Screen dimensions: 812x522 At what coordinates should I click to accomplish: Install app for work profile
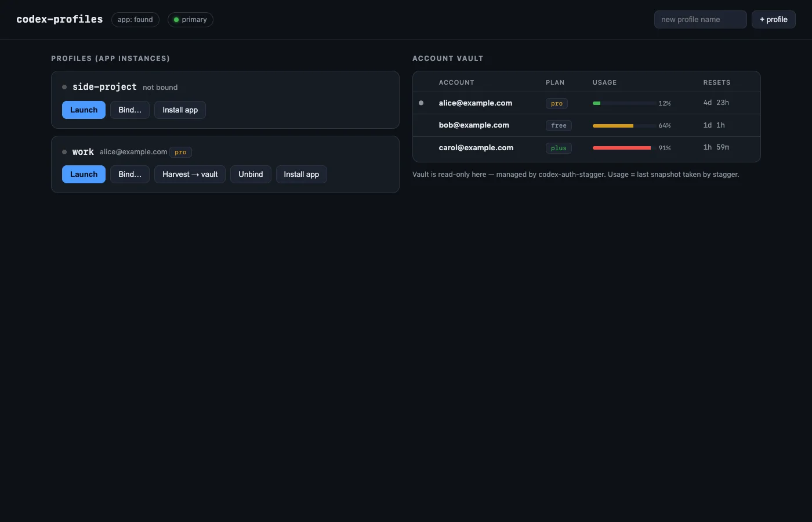pyautogui.click(x=301, y=174)
